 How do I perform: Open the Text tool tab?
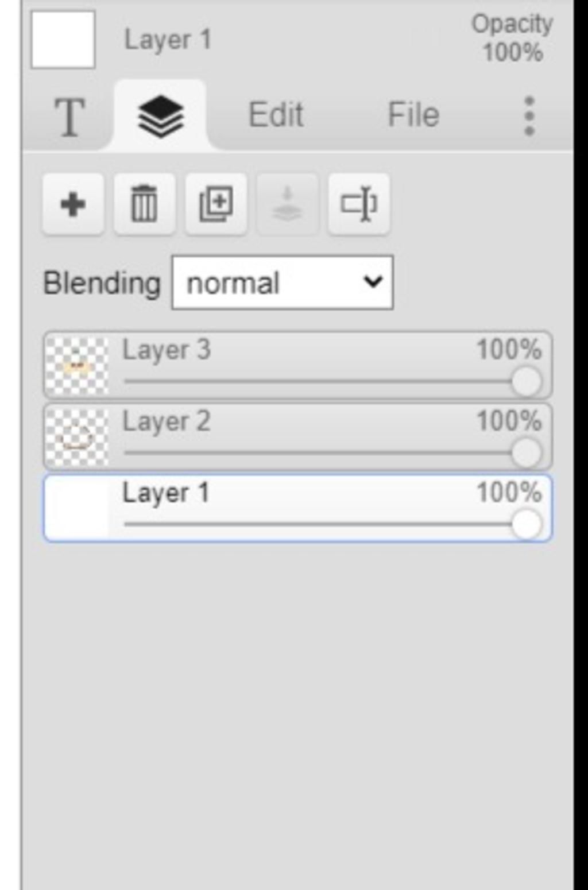click(69, 117)
